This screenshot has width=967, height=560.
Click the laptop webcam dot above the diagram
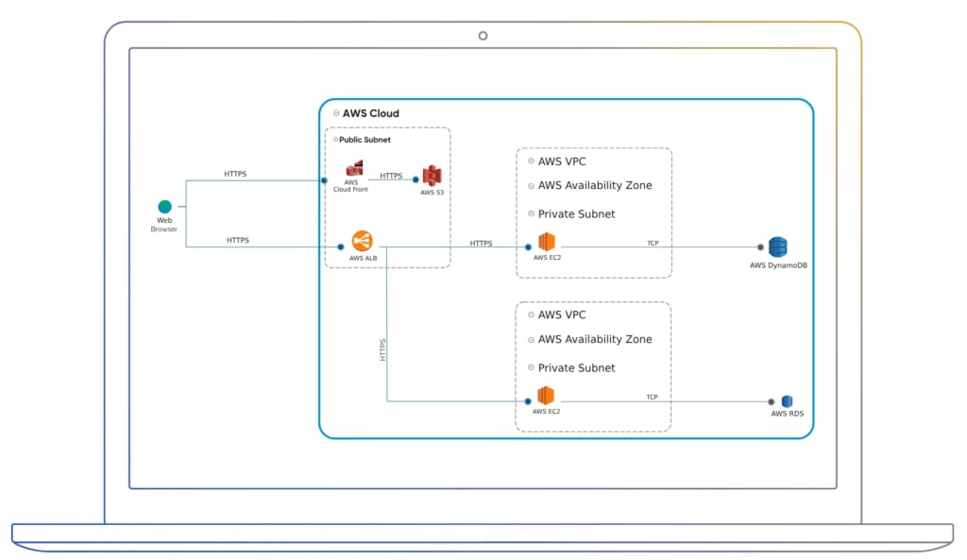coord(483,35)
